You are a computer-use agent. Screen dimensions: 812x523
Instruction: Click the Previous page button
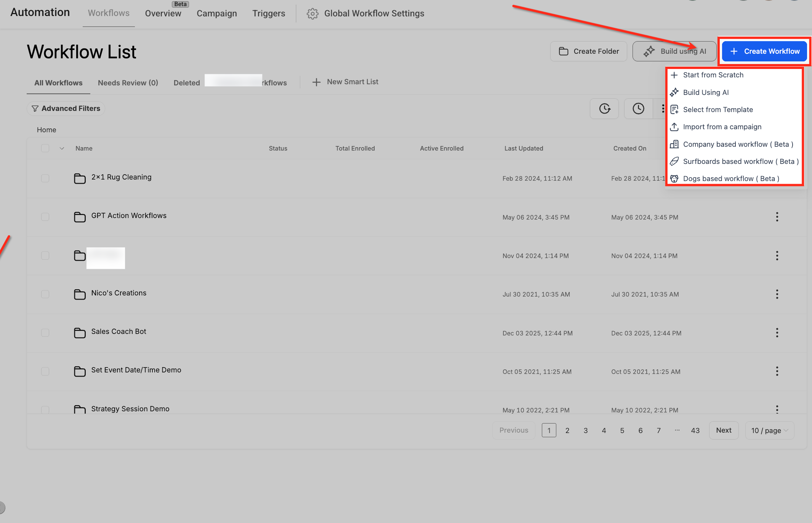click(x=514, y=430)
